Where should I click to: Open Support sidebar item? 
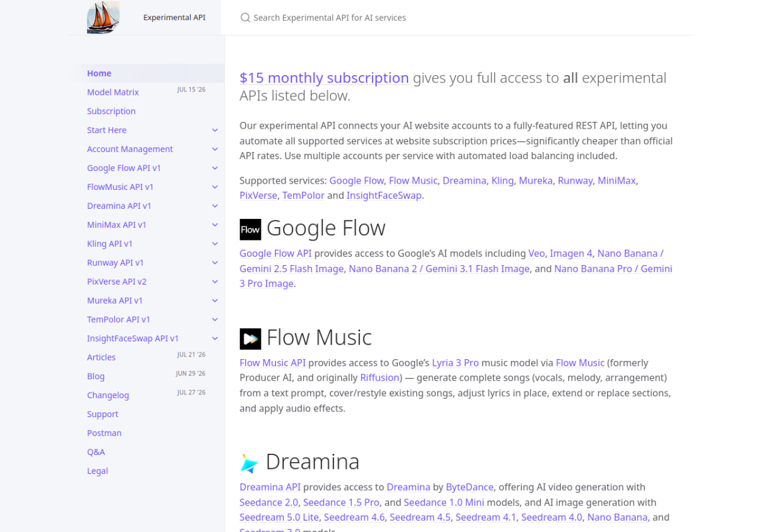point(102,414)
